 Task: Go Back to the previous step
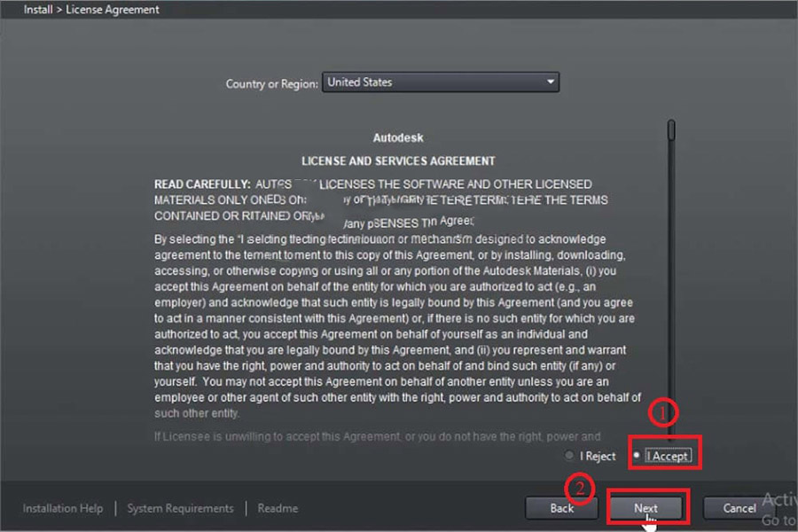[x=562, y=507]
